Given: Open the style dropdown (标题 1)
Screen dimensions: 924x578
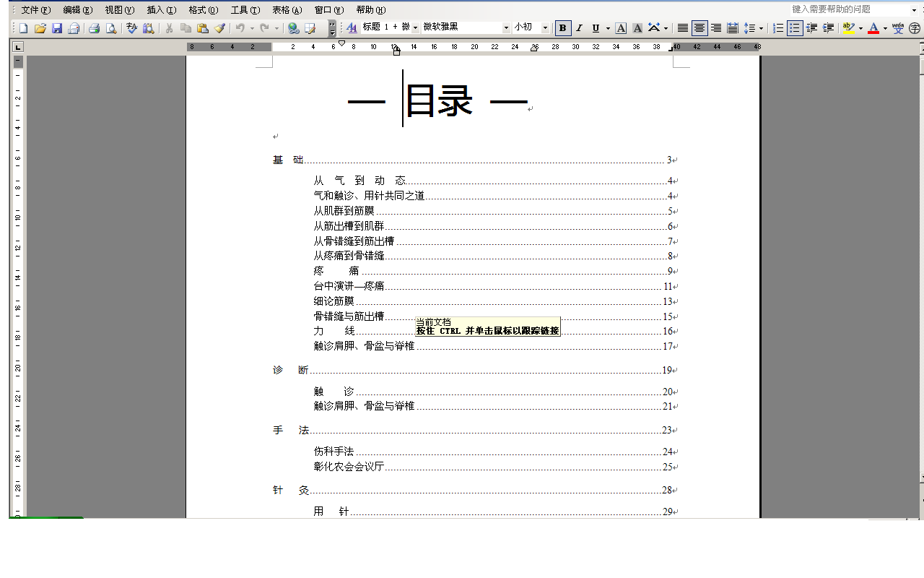Looking at the screenshot, I should point(415,28).
